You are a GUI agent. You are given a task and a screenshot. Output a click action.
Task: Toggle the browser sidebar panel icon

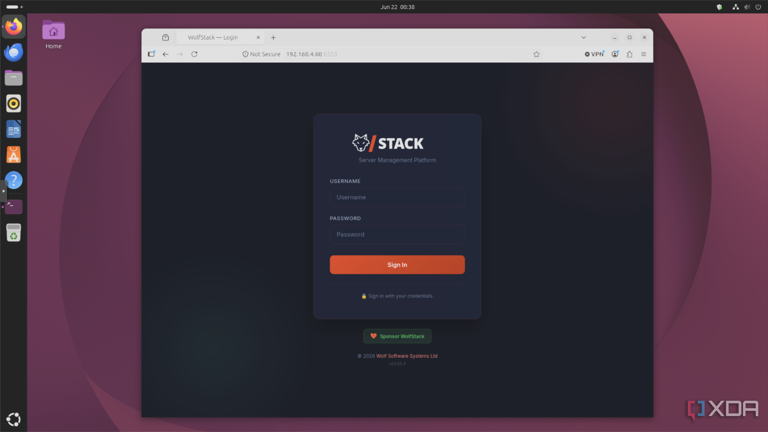151,54
